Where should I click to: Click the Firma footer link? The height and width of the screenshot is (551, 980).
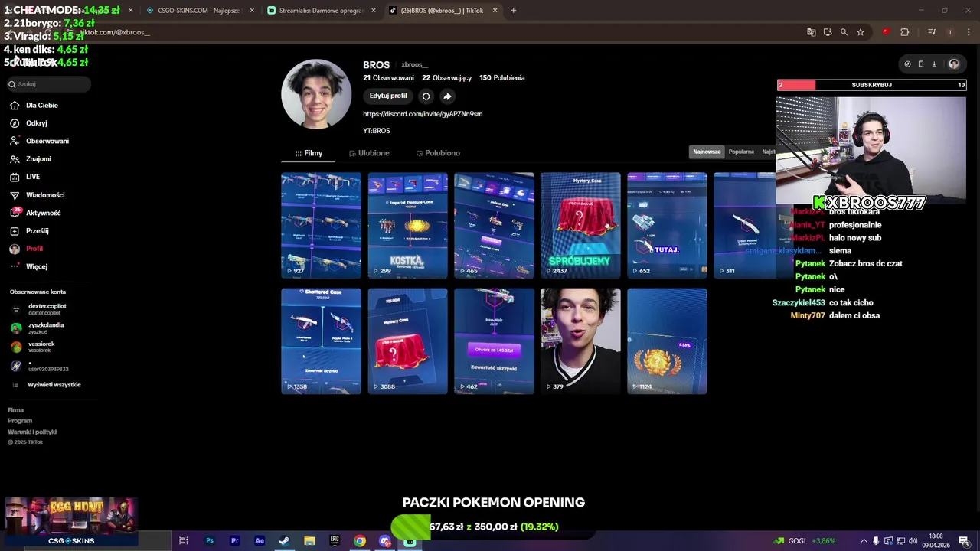pos(15,410)
